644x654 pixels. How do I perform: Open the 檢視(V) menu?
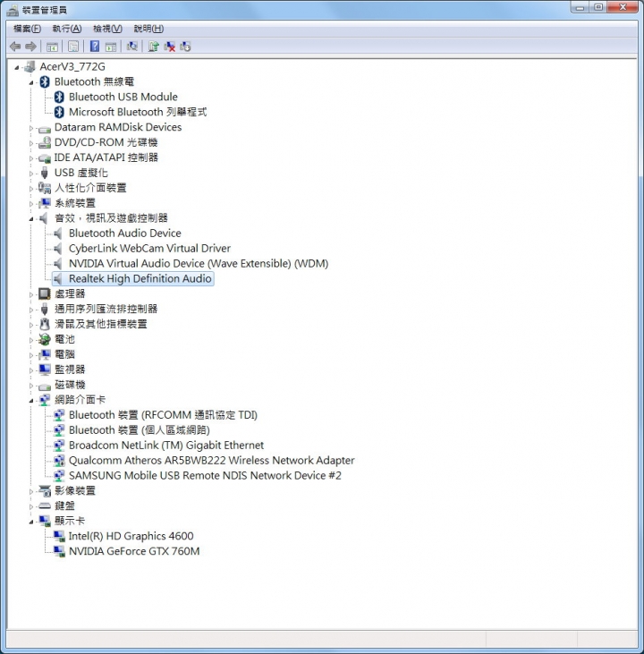point(107,29)
